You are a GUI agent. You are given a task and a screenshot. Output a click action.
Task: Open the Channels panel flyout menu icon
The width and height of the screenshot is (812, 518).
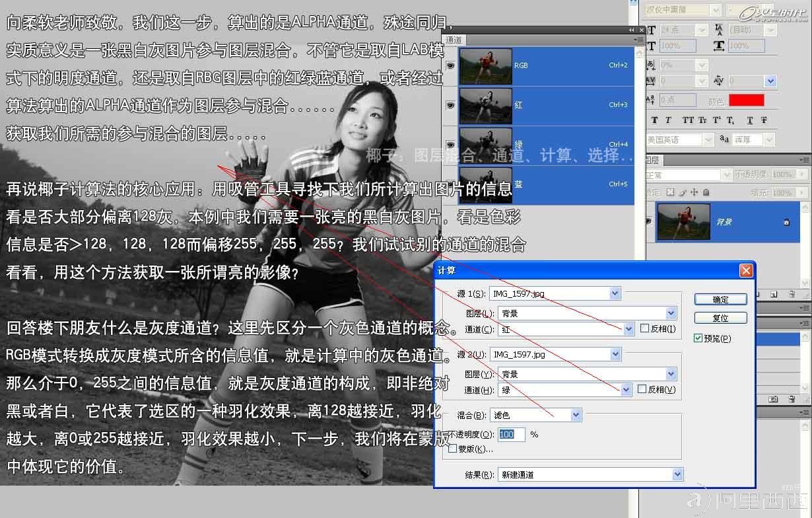(638, 40)
